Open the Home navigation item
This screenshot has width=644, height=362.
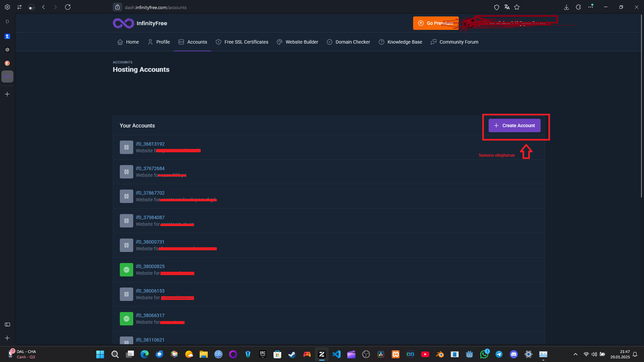128,42
